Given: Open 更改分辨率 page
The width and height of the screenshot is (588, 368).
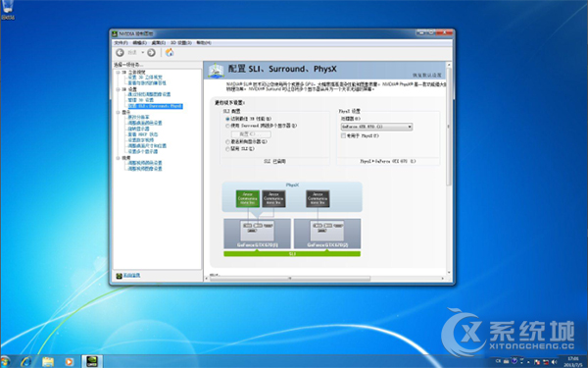Looking at the screenshot, I should click(138, 118).
